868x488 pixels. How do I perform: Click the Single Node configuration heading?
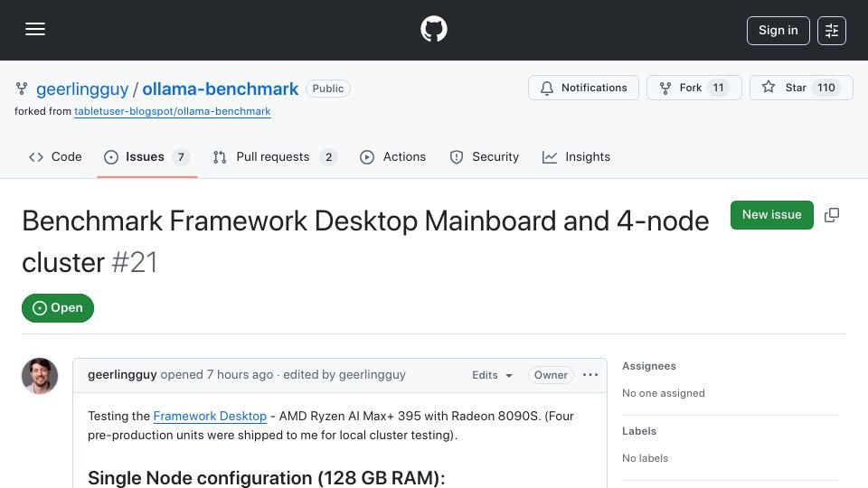pos(266,478)
